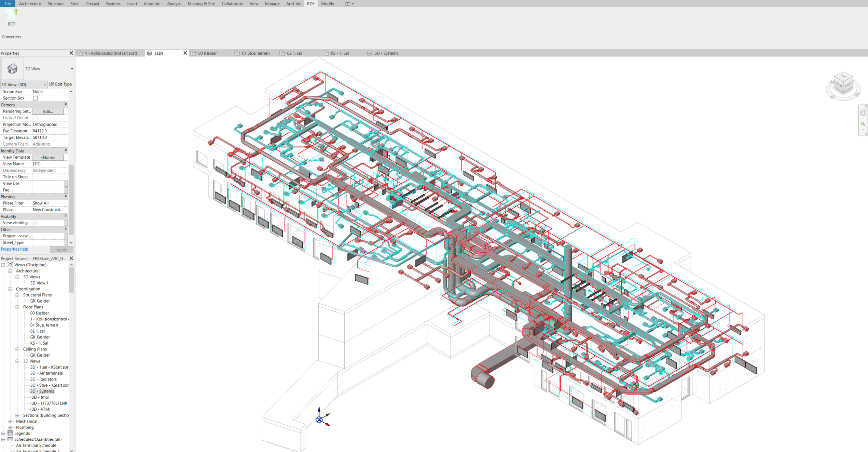Toggle the Locked Orientation checkbox

[35, 118]
